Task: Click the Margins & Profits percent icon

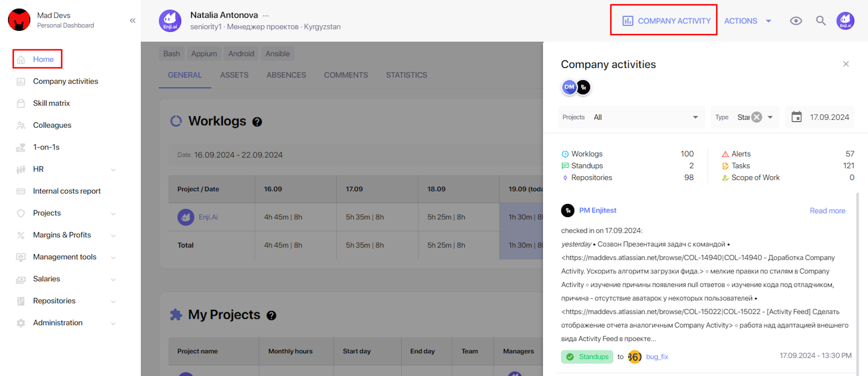Action: pyautogui.click(x=21, y=235)
